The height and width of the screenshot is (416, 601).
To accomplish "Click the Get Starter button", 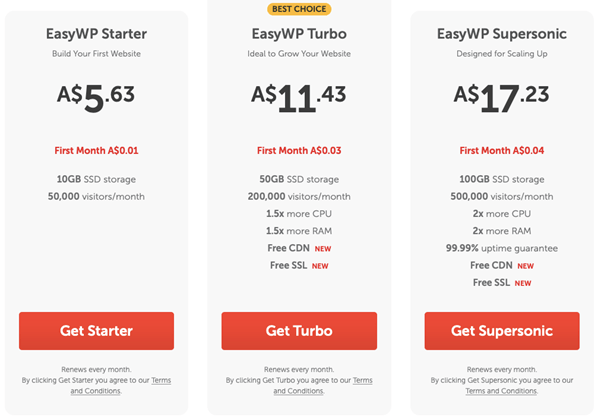I will click(x=96, y=330).
